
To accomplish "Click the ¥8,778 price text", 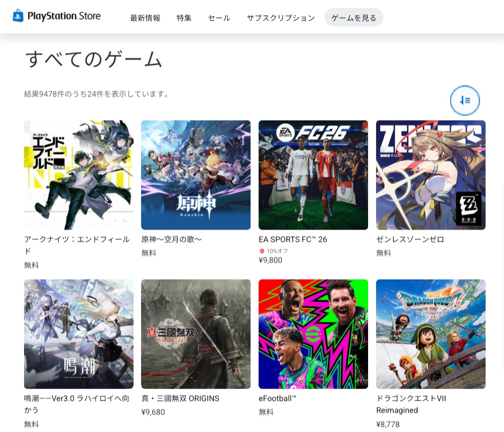I will (x=387, y=424).
